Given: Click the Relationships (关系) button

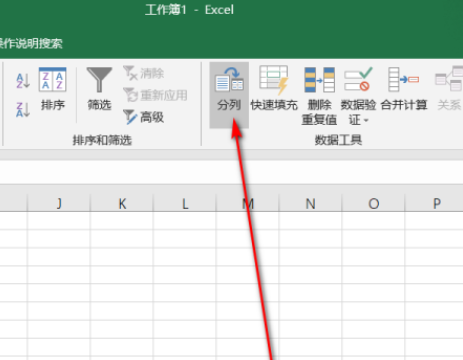Looking at the screenshot, I should 449,89.
